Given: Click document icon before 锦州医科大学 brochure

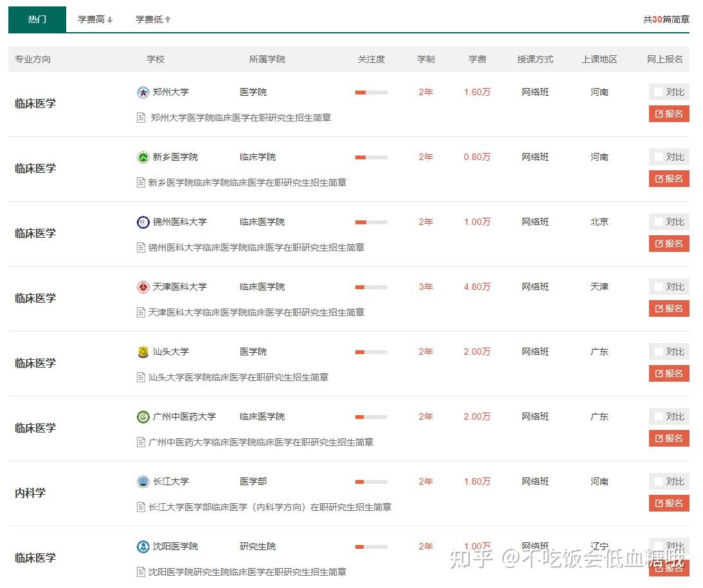Looking at the screenshot, I should click(x=141, y=247).
